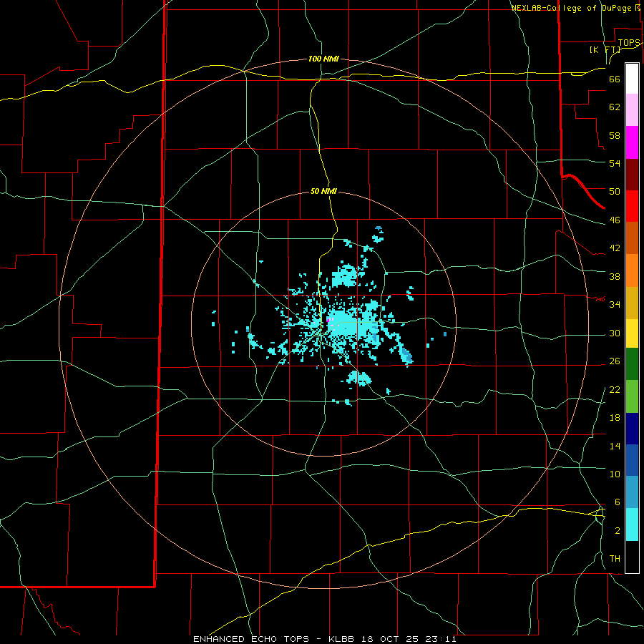Click the '38' legend label

pyautogui.click(x=615, y=276)
